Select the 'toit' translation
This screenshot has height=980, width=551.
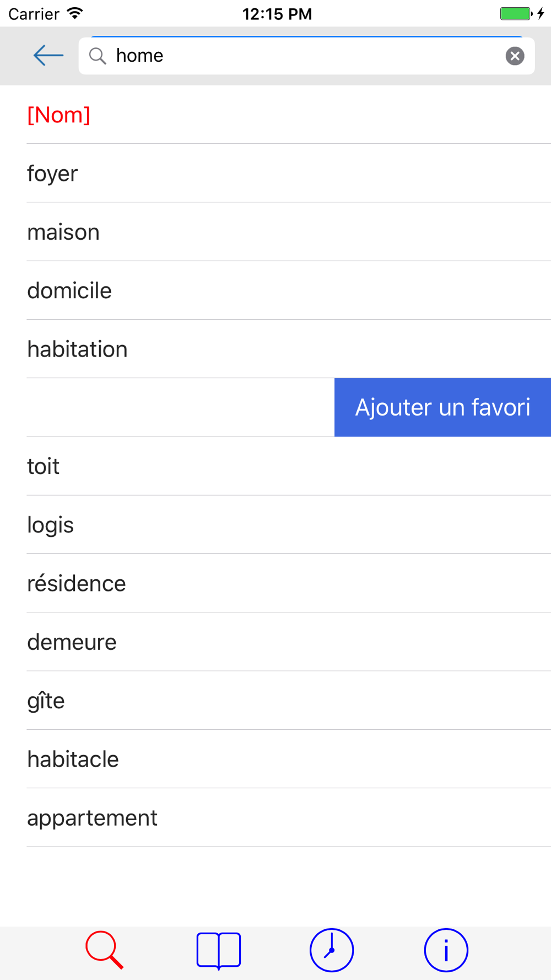point(289,466)
